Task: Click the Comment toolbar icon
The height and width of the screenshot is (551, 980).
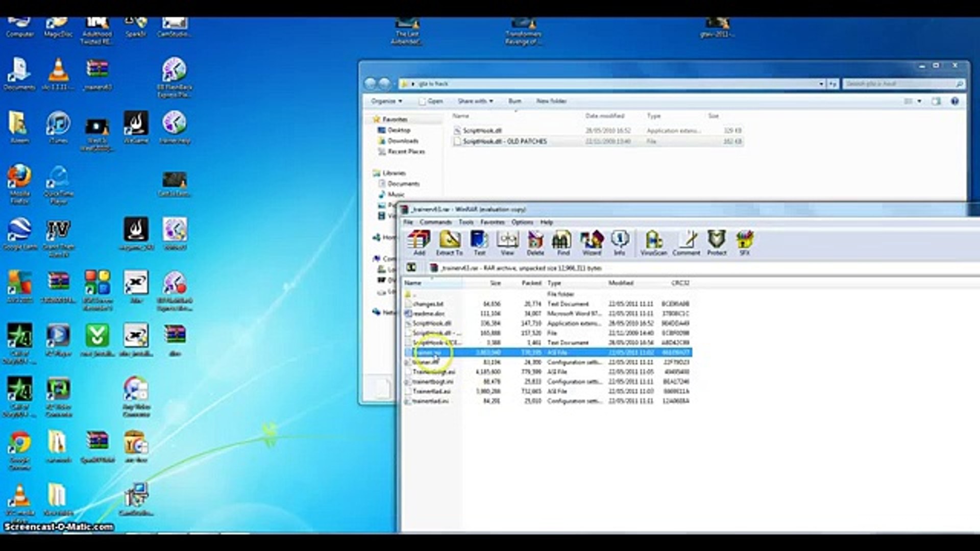Action: [686, 243]
